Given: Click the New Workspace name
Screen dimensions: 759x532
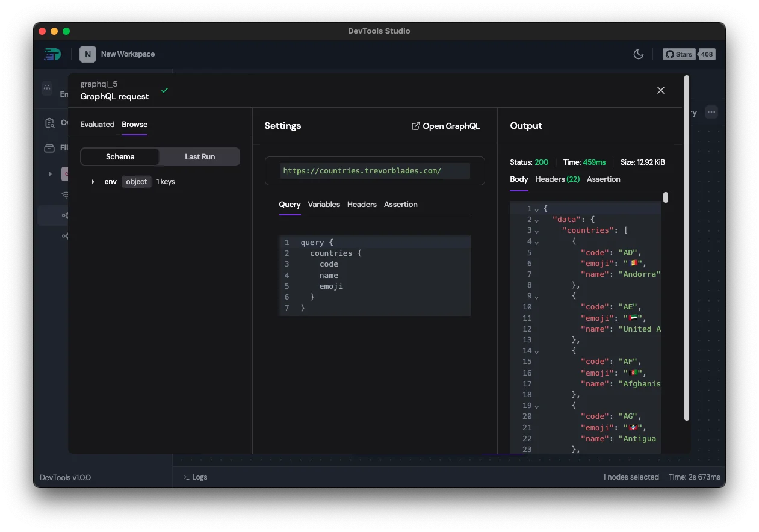Looking at the screenshot, I should click(128, 54).
